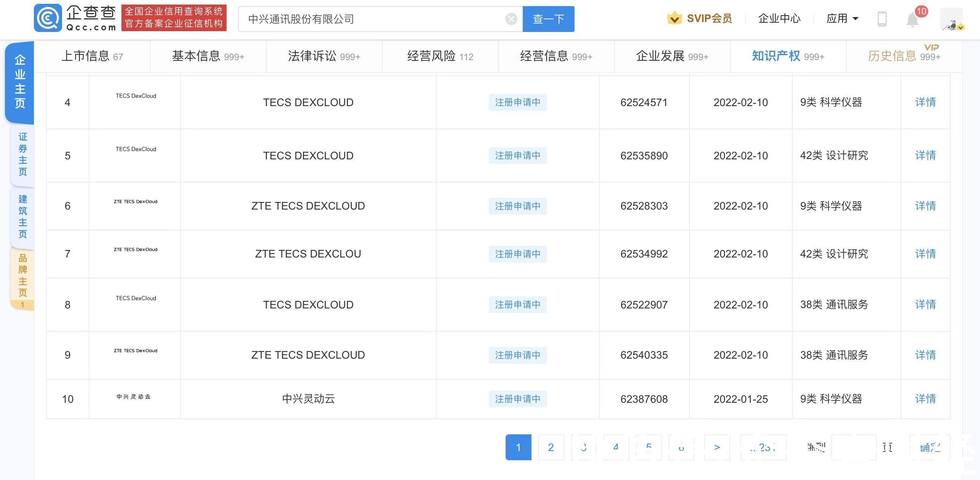The width and height of the screenshot is (980, 480).
Task: Go to pagination page 1
Action: (x=518, y=447)
